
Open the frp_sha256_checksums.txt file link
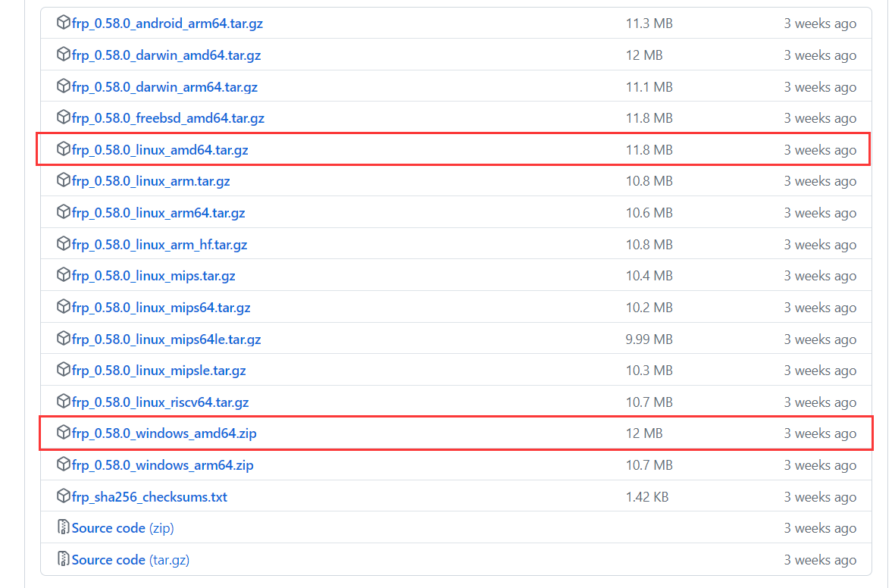(149, 497)
